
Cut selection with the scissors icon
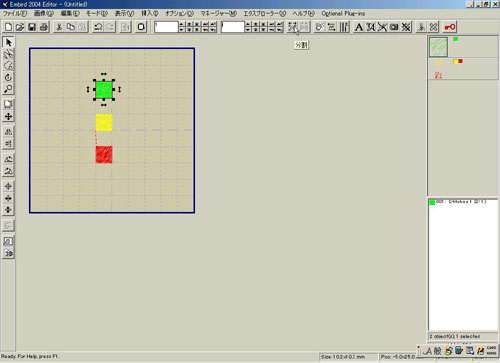point(59,27)
